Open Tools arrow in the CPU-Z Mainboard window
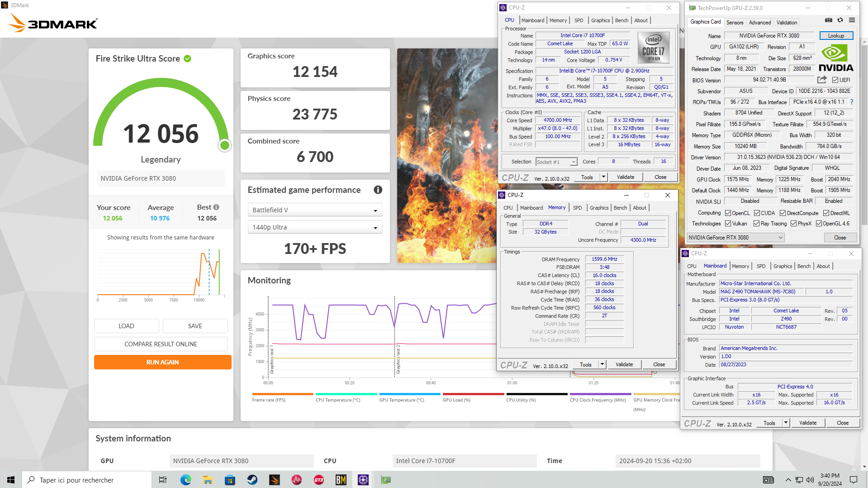This screenshot has width=868, height=488. 786,423
